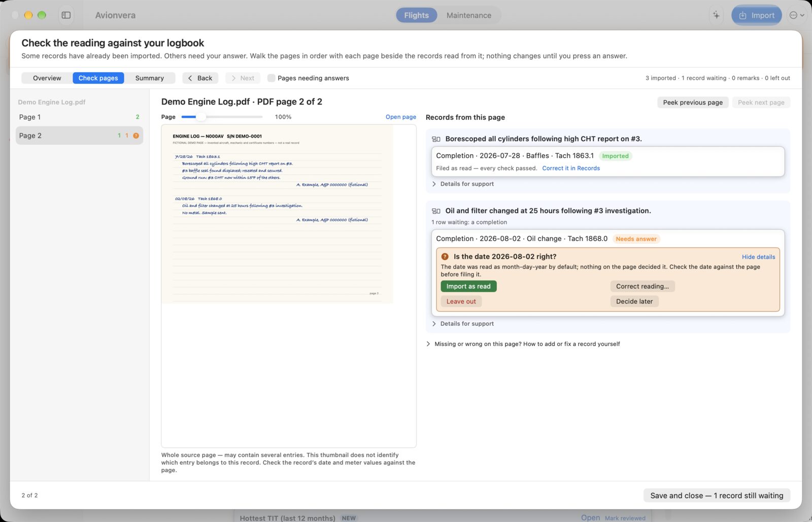Expand Details for support under Baffles record

coord(463,184)
